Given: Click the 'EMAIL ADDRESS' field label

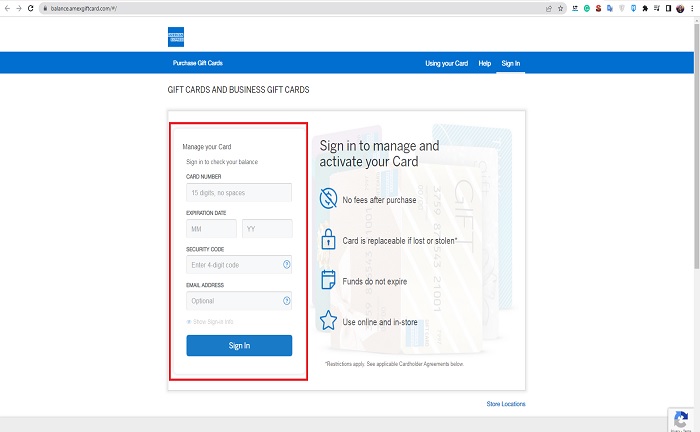Looking at the screenshot, I should tap(205, 285).
